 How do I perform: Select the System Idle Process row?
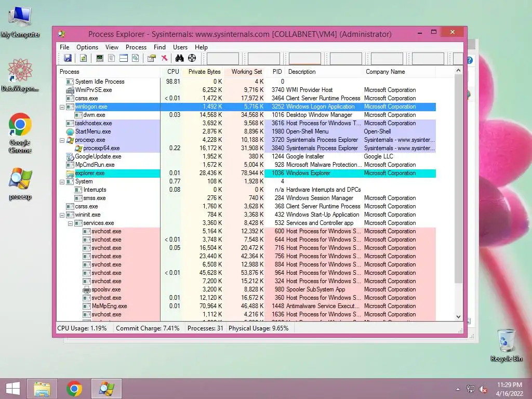click(246, 82)
